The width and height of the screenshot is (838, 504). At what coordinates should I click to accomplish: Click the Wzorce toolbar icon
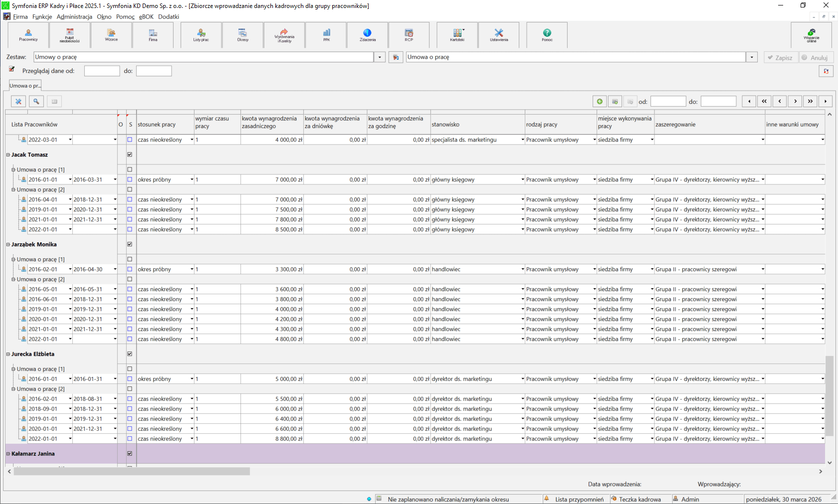111,35
